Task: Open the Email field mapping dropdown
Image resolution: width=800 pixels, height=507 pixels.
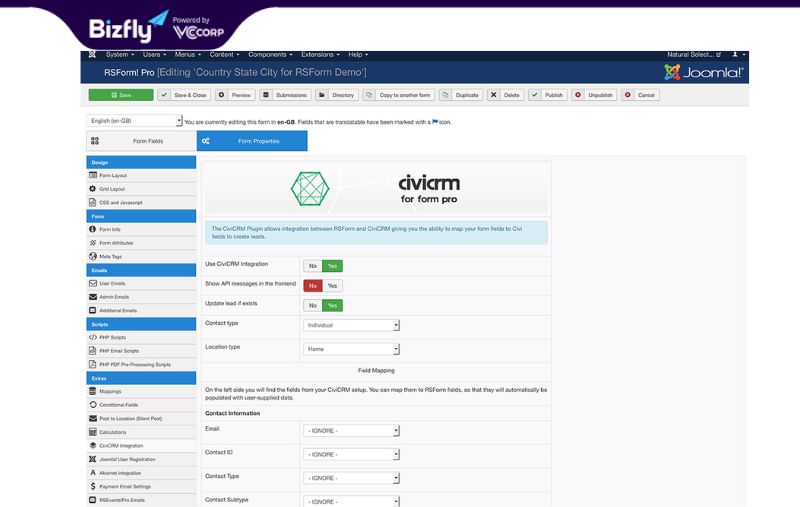Action: pyautogui.click(x=352, y=430)
